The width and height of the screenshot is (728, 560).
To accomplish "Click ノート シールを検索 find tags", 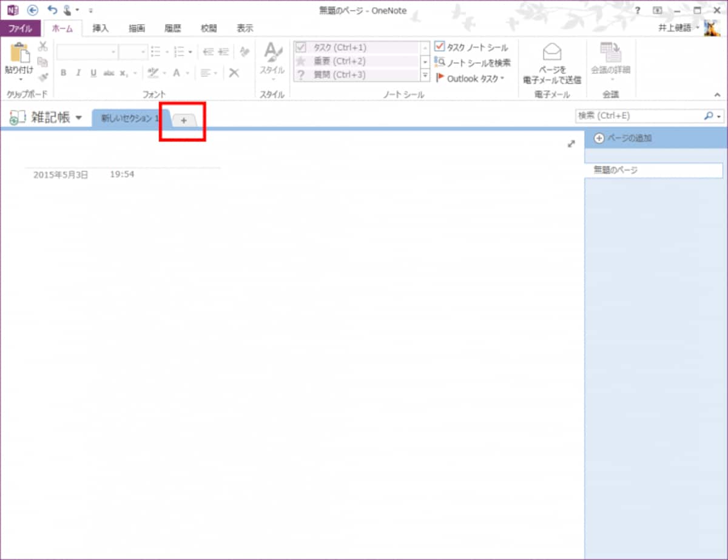I will 473,62.
